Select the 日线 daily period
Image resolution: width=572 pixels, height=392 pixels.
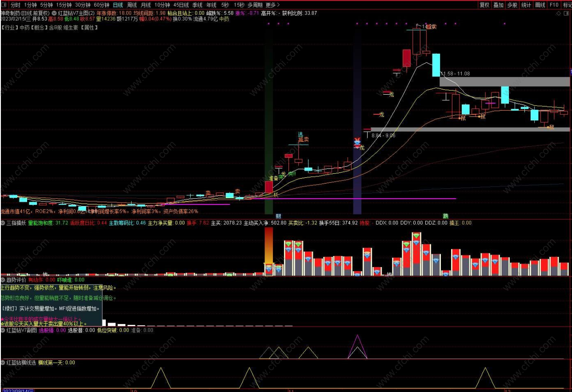pyautogui.click(x=118, y=5)
